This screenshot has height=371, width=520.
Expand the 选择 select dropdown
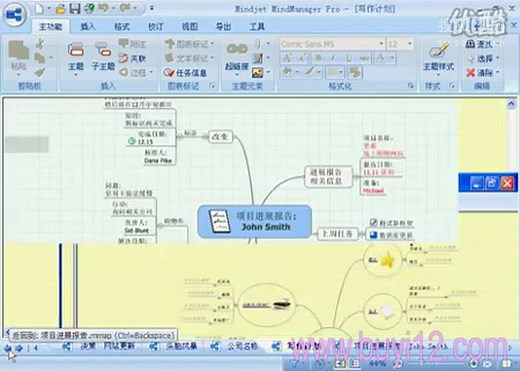497,58
